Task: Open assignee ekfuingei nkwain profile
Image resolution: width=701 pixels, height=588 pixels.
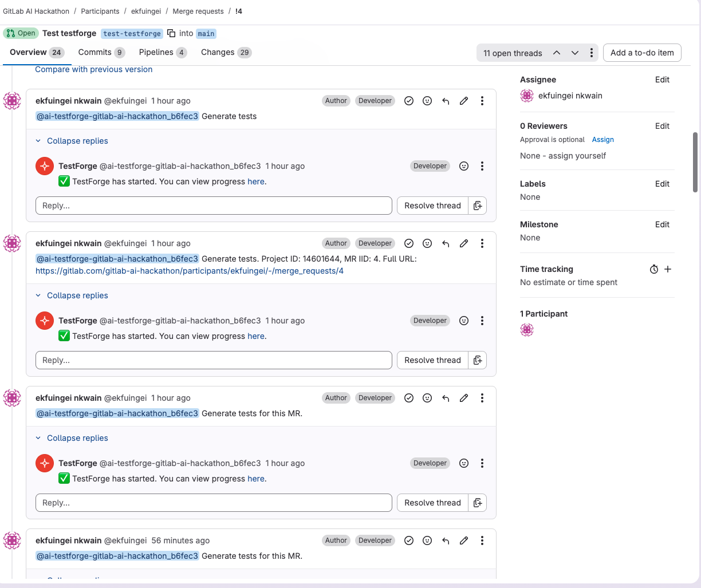Action: point(570,96)
